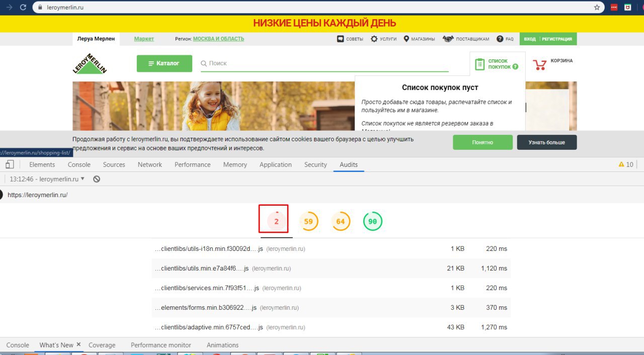The image size is (644, 355).
Task: Switch to the Sources tab
Action: click(x=114, y=164)
